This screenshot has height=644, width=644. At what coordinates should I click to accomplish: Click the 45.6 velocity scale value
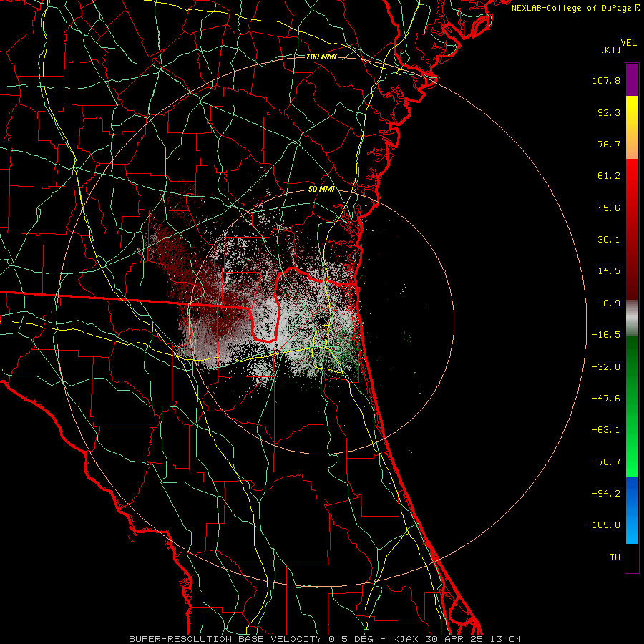click(x=609, y=208)
